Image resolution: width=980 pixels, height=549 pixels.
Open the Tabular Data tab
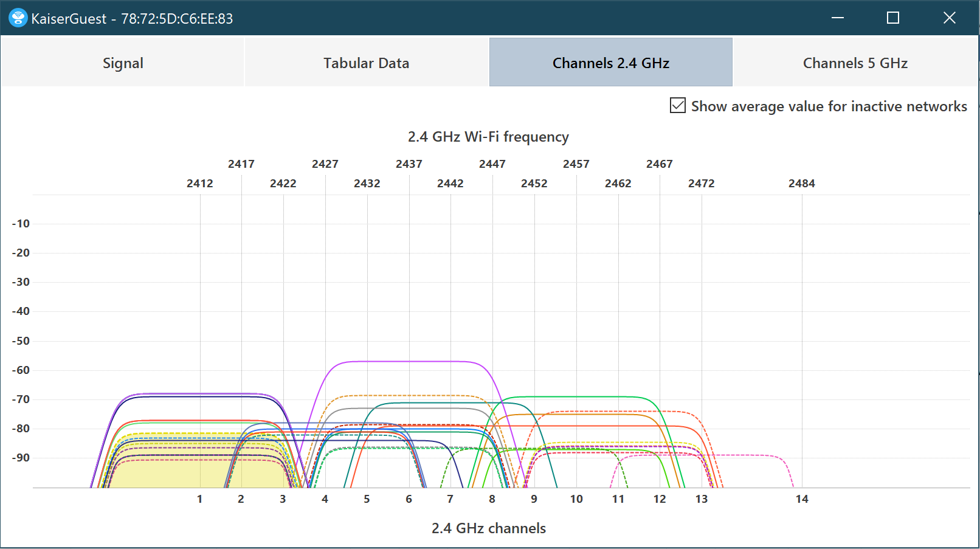(366, 63)
